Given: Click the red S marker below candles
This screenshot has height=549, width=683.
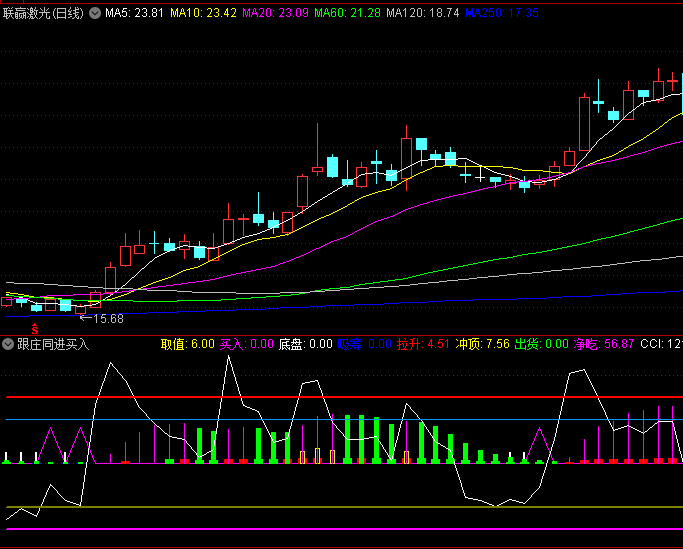Looking at the screenshot, I should (x=35, y=328).
